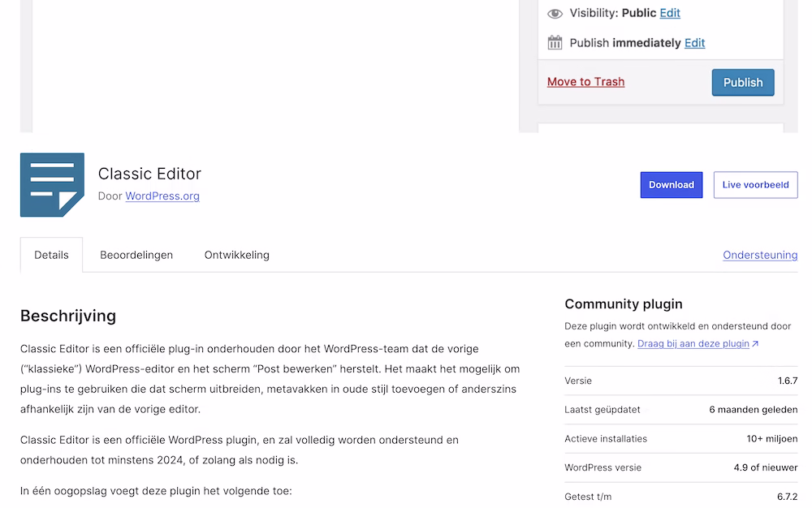Screen dimensions: 812x508
Task: Click the Publish immediately text
Action: [625, 43]
